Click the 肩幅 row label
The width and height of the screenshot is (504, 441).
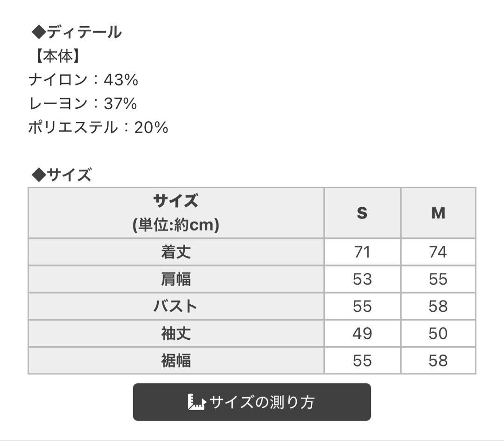176,279
